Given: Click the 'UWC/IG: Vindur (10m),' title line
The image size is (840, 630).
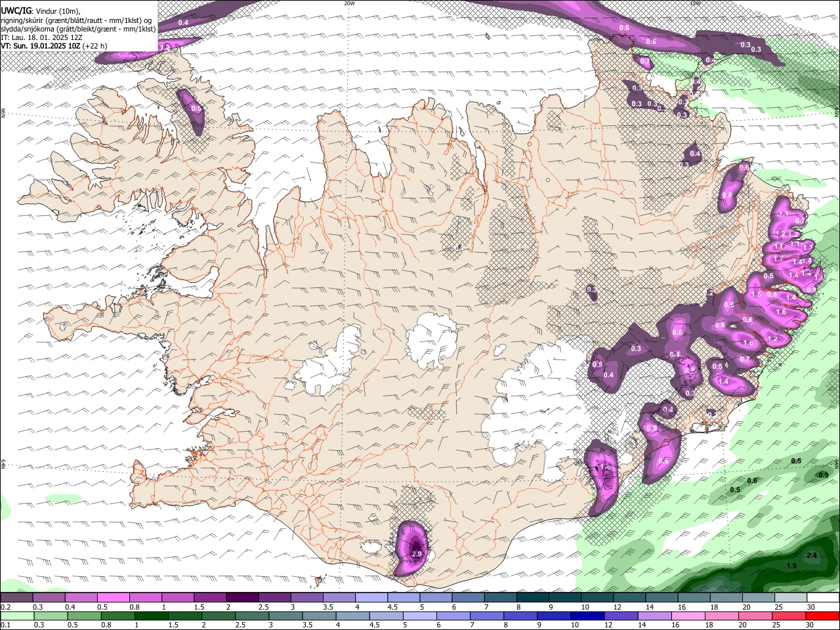Looking at the screenshot, I should (41, 11).
